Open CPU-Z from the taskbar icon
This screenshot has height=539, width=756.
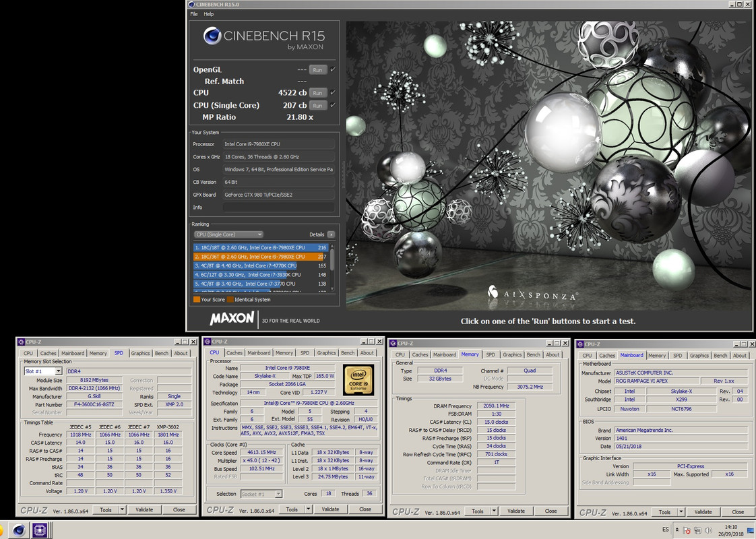pos(40,530)
